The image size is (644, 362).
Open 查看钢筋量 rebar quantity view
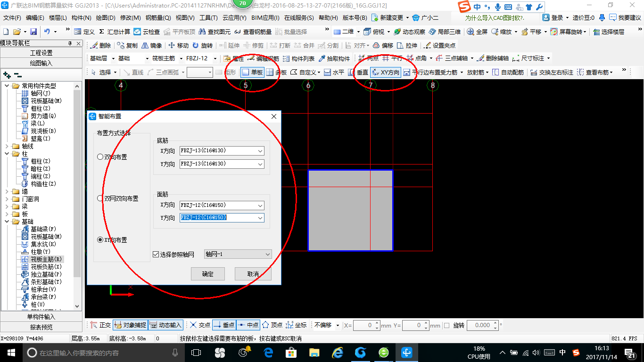253,32
